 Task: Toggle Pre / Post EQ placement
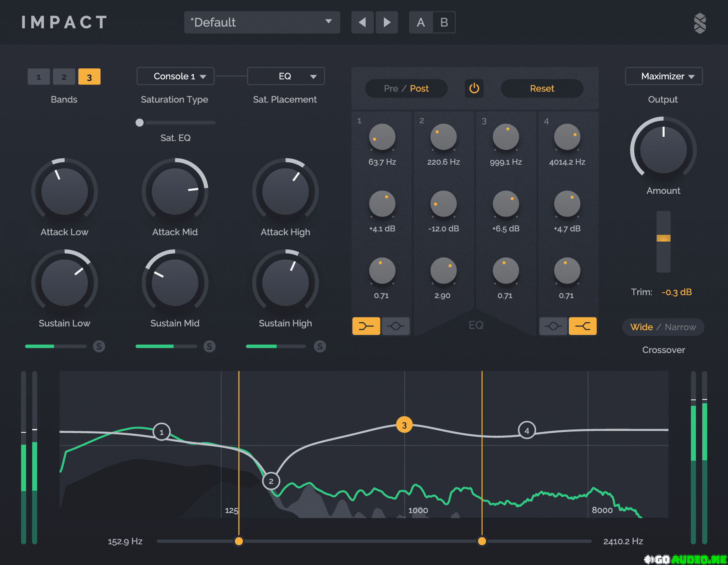coord(406,88)
